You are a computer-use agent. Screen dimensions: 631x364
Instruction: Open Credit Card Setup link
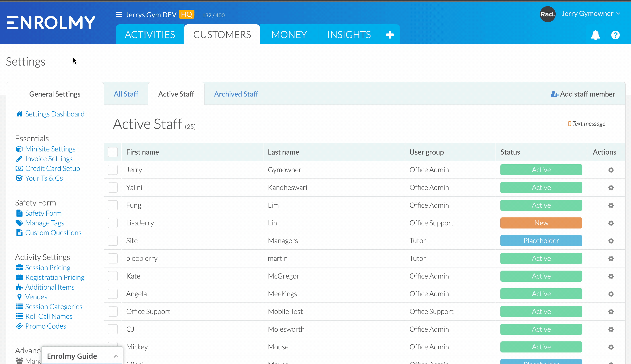click(52, 168)
